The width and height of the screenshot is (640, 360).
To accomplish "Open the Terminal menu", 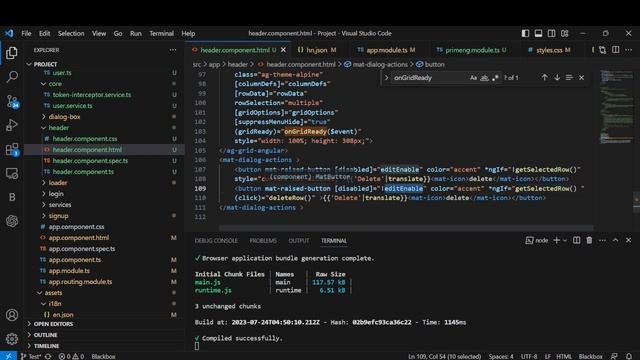I will pyautogui.click(x=161, y=33).
